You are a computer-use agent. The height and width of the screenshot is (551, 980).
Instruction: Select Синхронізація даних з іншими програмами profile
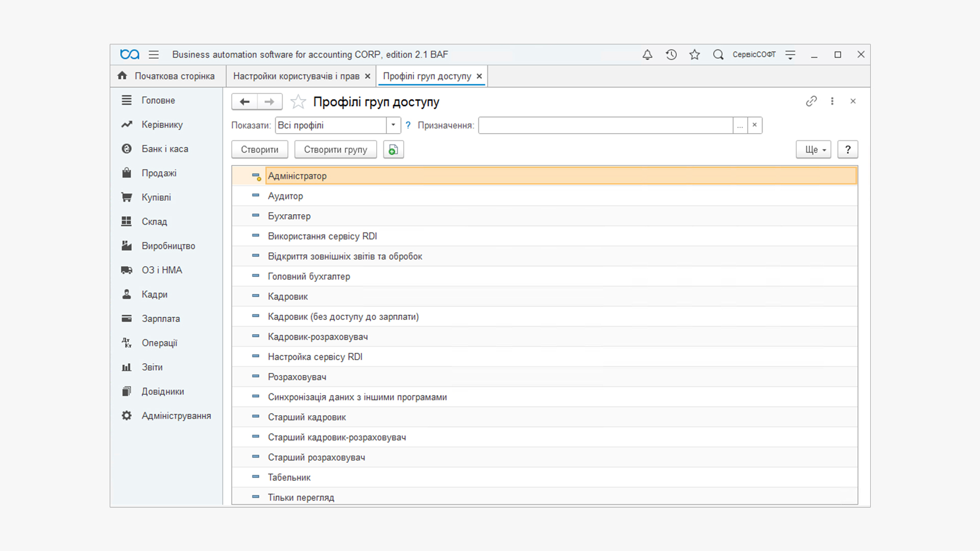coord(545,397)
